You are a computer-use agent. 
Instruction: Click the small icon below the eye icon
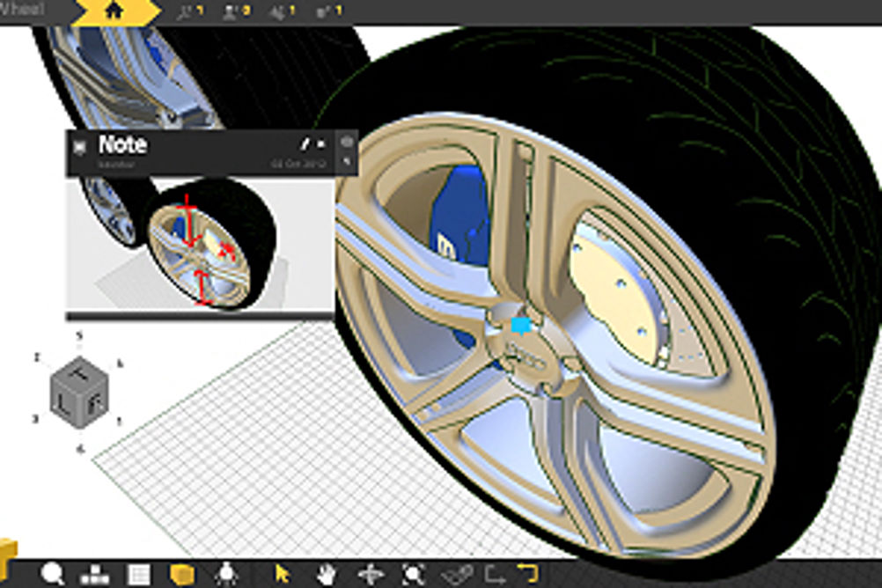[x=347, y=162]
